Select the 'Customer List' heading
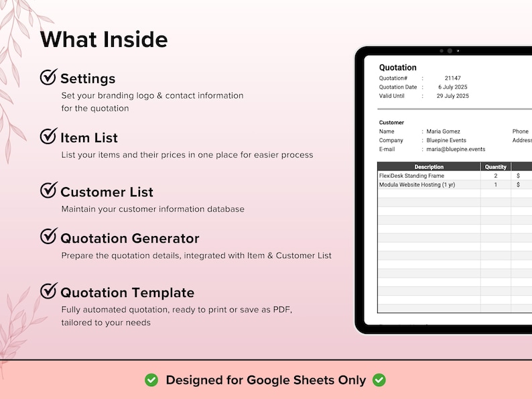532x399 pixels. [x=107, y=192]
